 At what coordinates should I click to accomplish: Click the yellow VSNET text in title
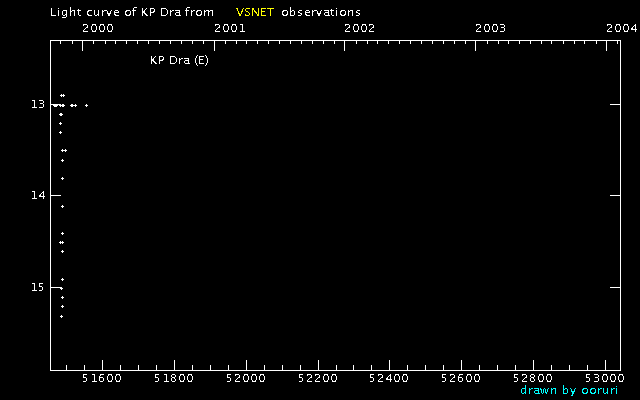point(254,12)
